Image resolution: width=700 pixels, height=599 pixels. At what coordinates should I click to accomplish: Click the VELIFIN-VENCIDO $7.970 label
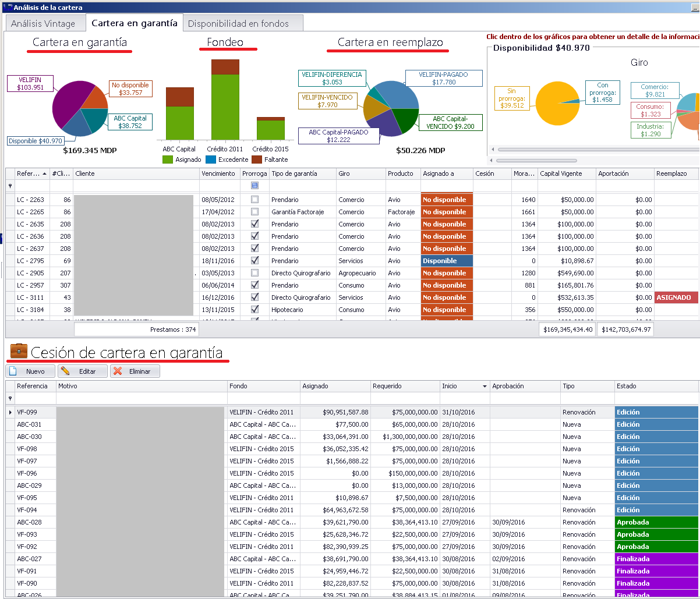coord(327,101)
